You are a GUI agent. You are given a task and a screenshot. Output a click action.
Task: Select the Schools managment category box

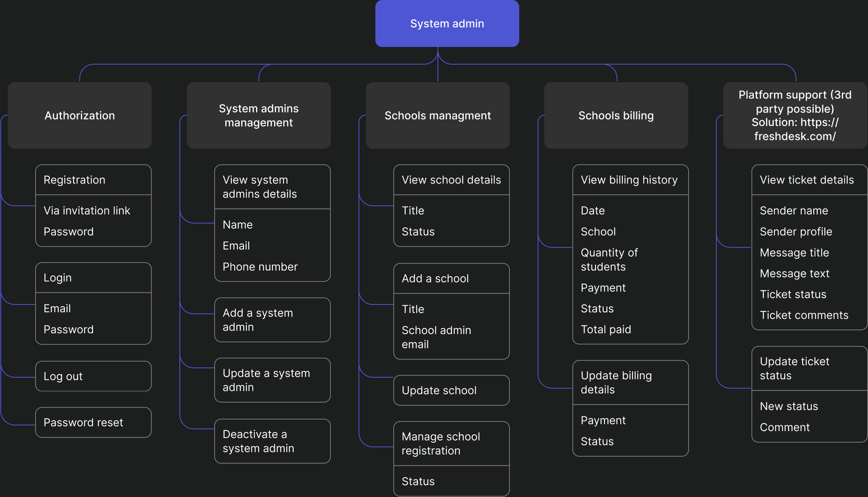(438, 115)
